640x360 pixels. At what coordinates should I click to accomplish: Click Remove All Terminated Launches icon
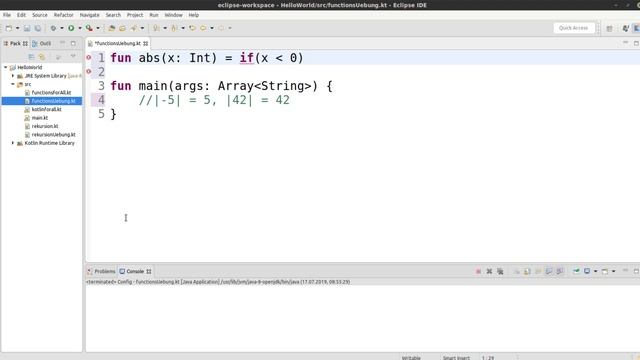tap(500, 271)
